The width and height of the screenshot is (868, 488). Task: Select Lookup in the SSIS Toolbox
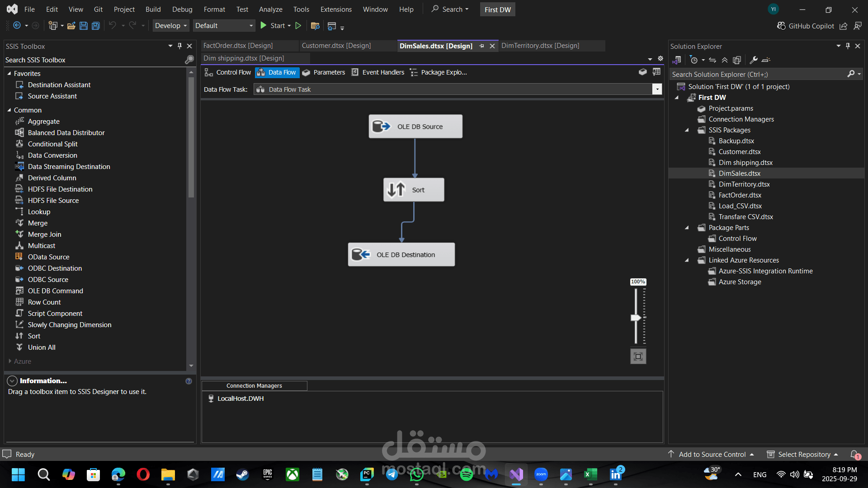pyautogui.click(x=39, y=212)
